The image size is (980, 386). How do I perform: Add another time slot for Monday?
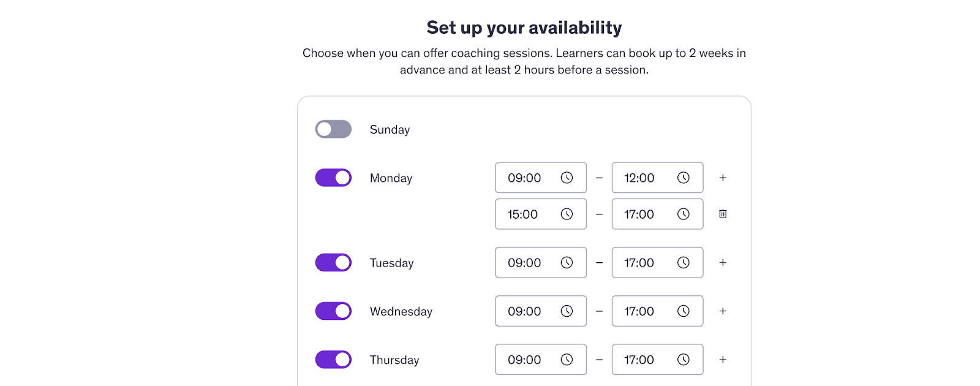click(x=723, y=178)
